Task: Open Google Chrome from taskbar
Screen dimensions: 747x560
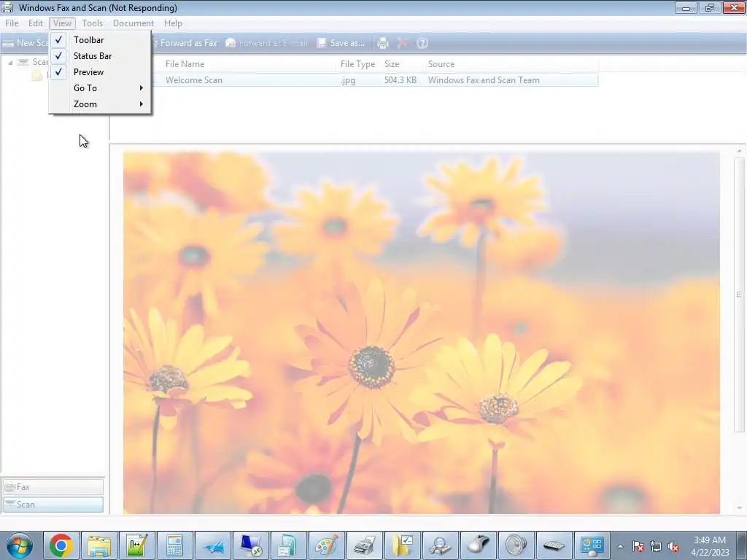Action: click(x=61, y=545)
